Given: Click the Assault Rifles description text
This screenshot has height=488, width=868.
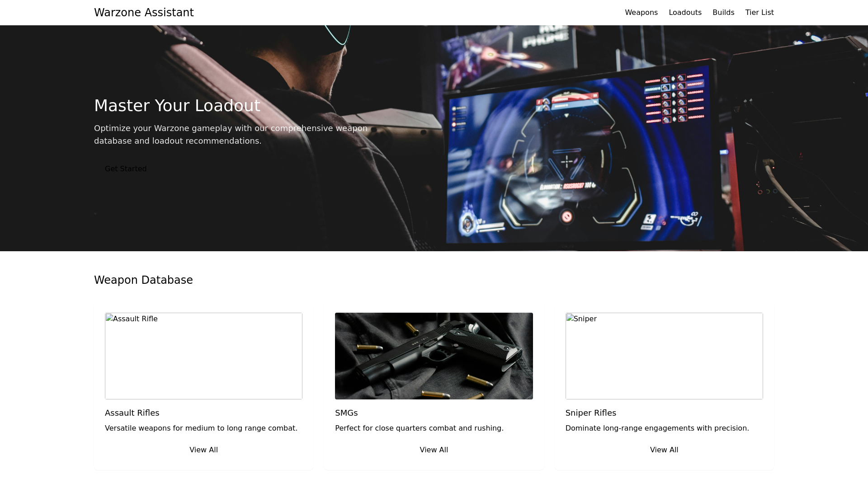Looking at the screenshot, I should pyautogui.click(x=201, y=428).
